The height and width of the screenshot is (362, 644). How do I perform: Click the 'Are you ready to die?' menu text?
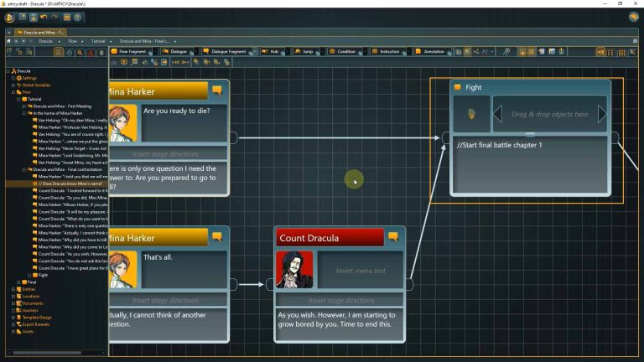(x=177, y=111)
